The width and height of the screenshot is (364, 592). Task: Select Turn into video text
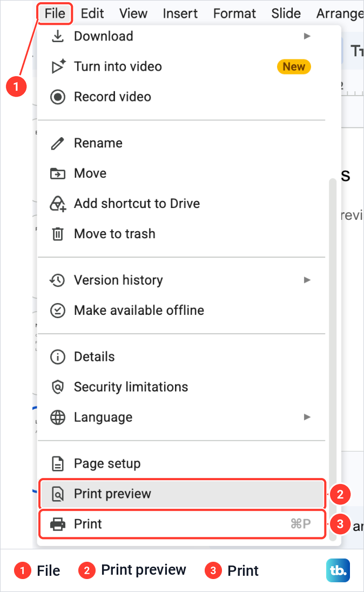click(x=118, y=66)
